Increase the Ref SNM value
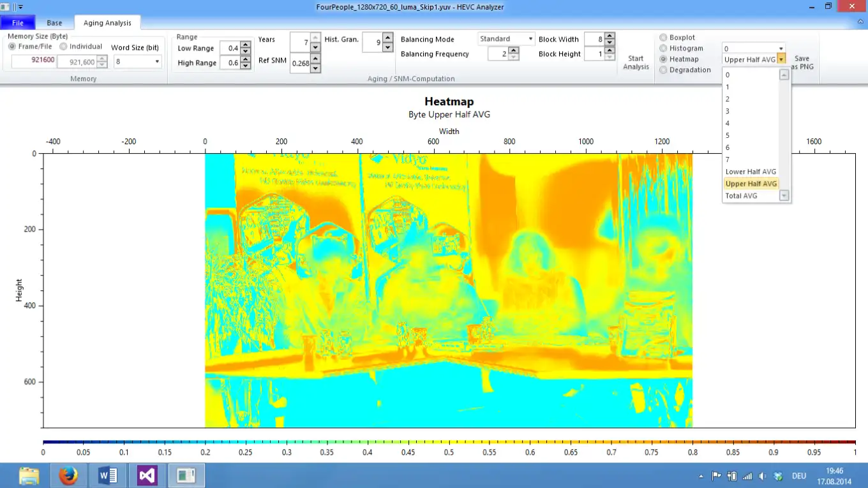 (315, 58)
